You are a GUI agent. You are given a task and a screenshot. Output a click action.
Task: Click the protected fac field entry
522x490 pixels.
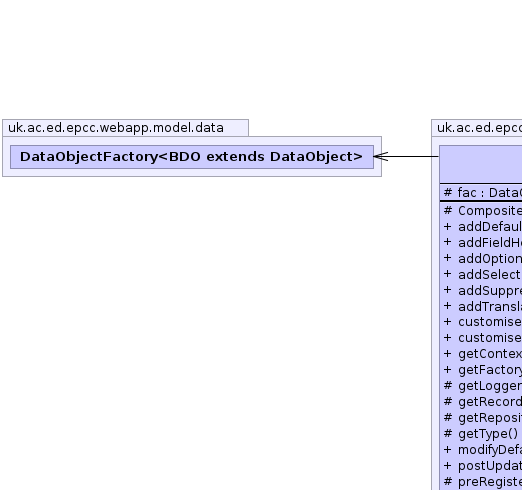tap(482, 193)
